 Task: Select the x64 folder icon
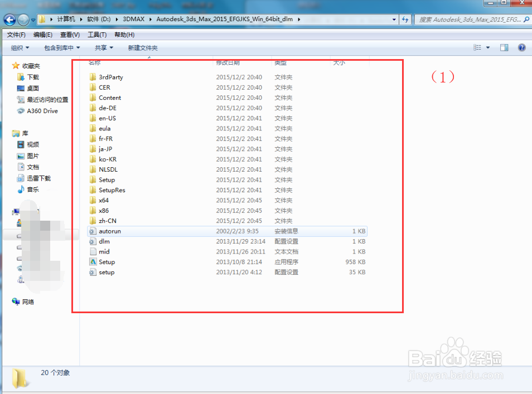(x=93, y=200)
